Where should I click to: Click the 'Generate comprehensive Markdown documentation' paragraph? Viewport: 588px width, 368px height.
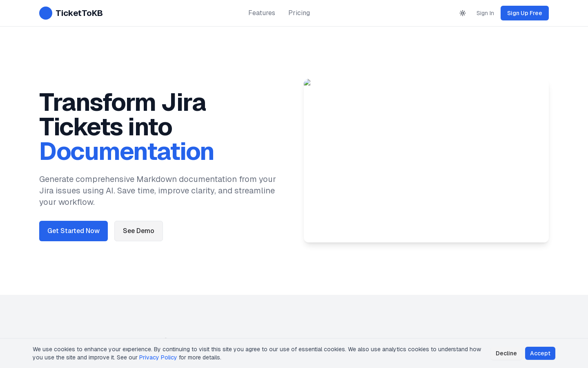[x=158, y=191]
